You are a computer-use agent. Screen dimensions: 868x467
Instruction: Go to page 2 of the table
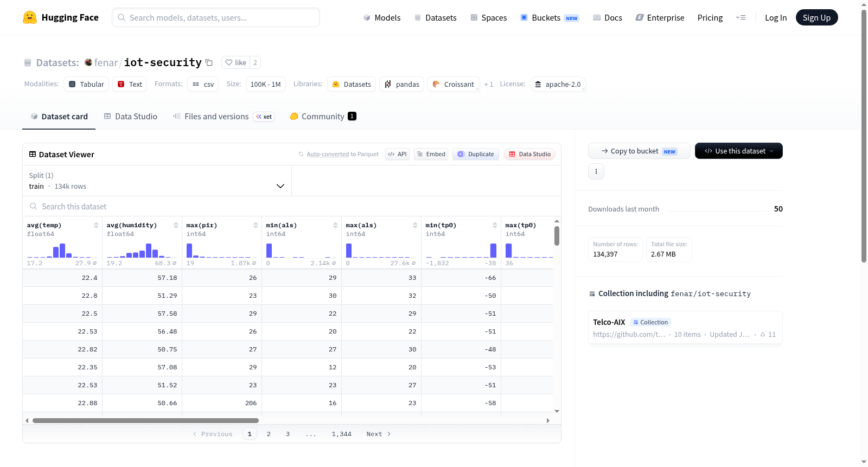click(269, 434)
